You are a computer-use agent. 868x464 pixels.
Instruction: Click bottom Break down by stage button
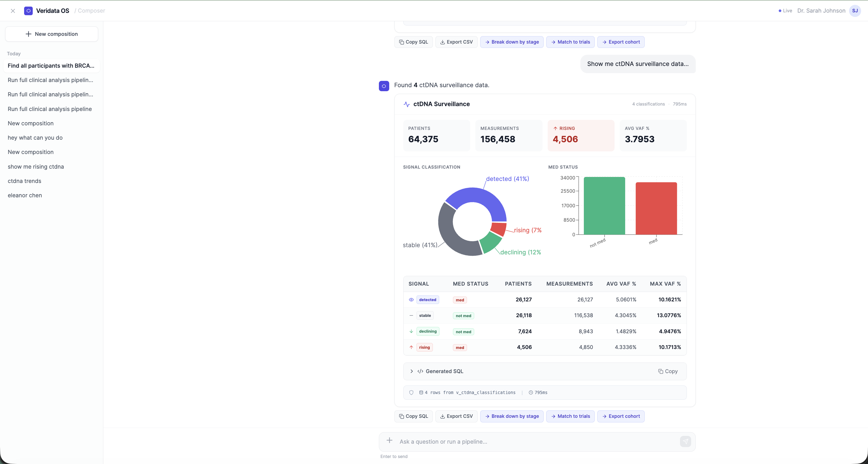tap(511, 416)
